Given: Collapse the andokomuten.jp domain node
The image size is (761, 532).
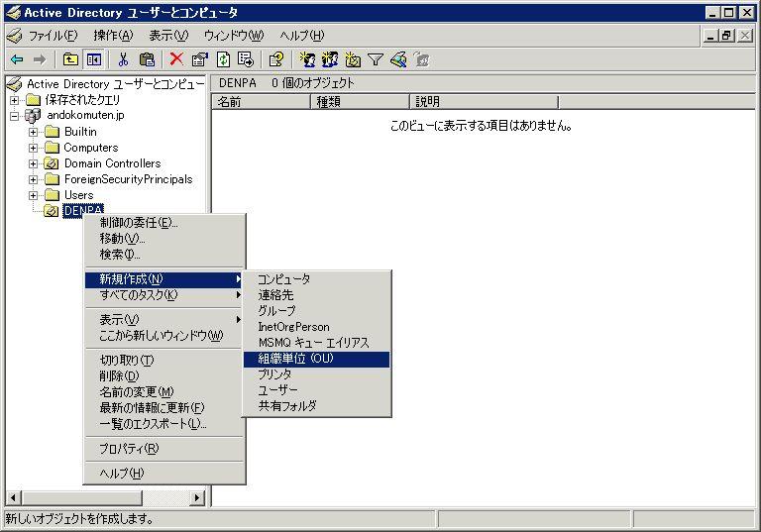Looking at the screenshot, I should tap(15, 116).
